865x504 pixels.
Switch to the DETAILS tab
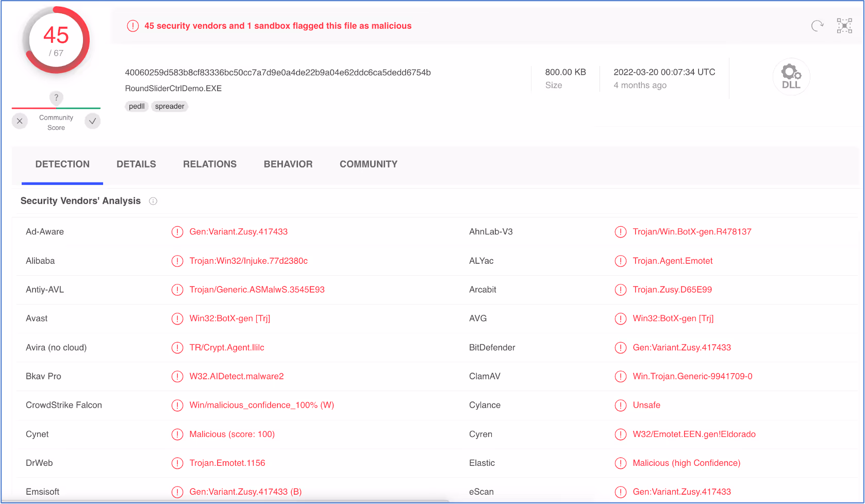pos(136,164)
